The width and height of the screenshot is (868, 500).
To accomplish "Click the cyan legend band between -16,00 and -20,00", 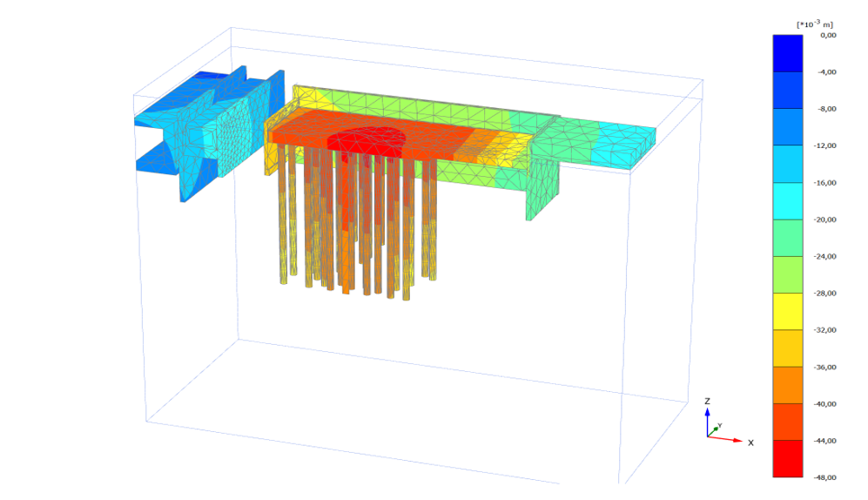I will [788, 201].
